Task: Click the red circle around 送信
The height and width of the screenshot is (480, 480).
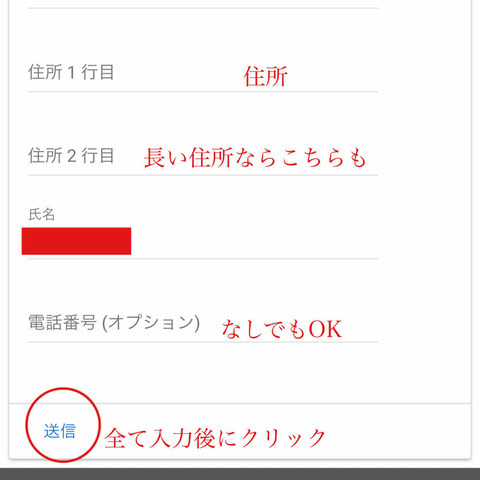Action: click(x=63, y=425)
